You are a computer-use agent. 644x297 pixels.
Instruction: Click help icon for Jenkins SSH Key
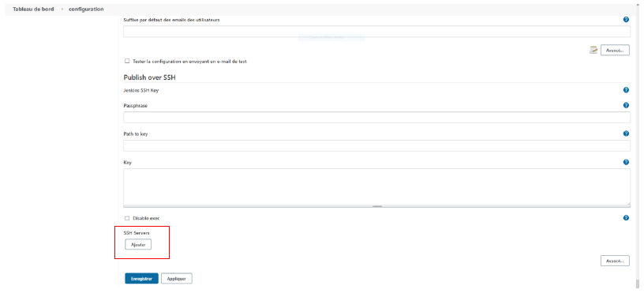(x=626, y=90)
